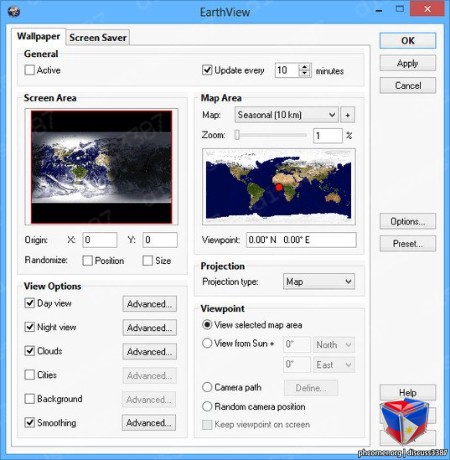Screen dimensions: 450x460
Task: Click the Update every minutes field
Action: [287, 70]
